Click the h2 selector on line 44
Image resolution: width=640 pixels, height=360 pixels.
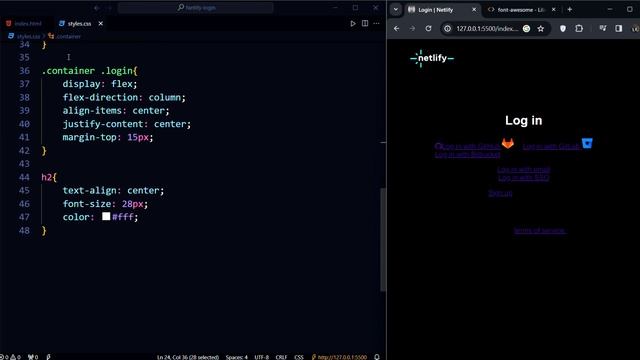pos(47,177)
